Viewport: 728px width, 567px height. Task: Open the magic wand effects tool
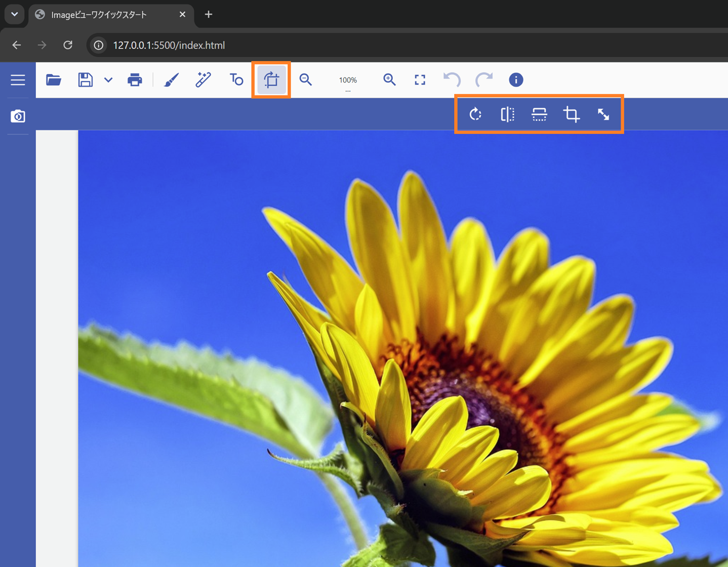(204, 79)
